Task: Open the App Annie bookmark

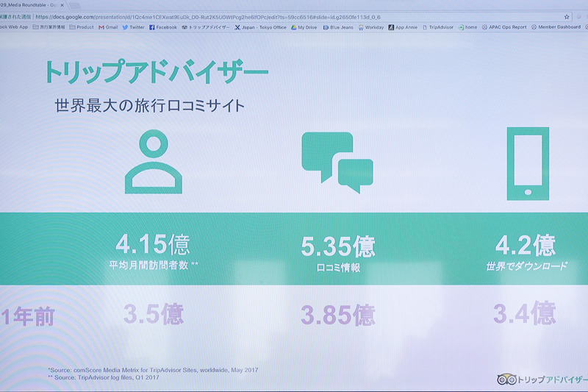Action: coord(403,27)
